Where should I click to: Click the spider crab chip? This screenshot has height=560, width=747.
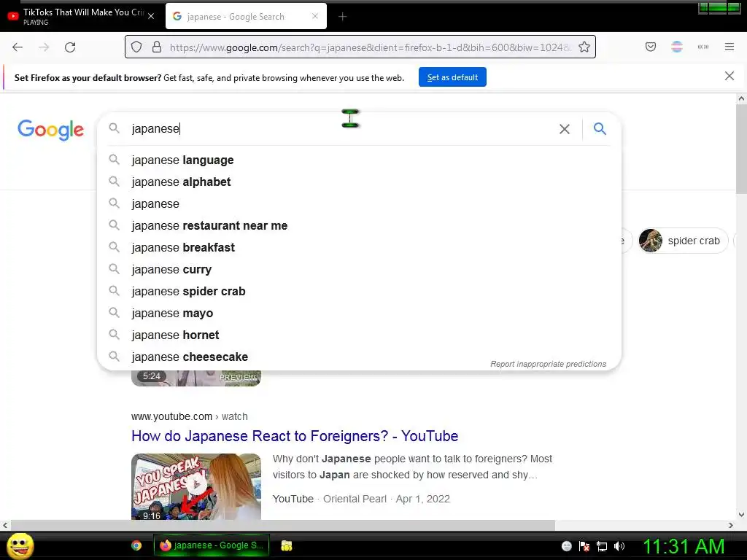pos(683,241)
